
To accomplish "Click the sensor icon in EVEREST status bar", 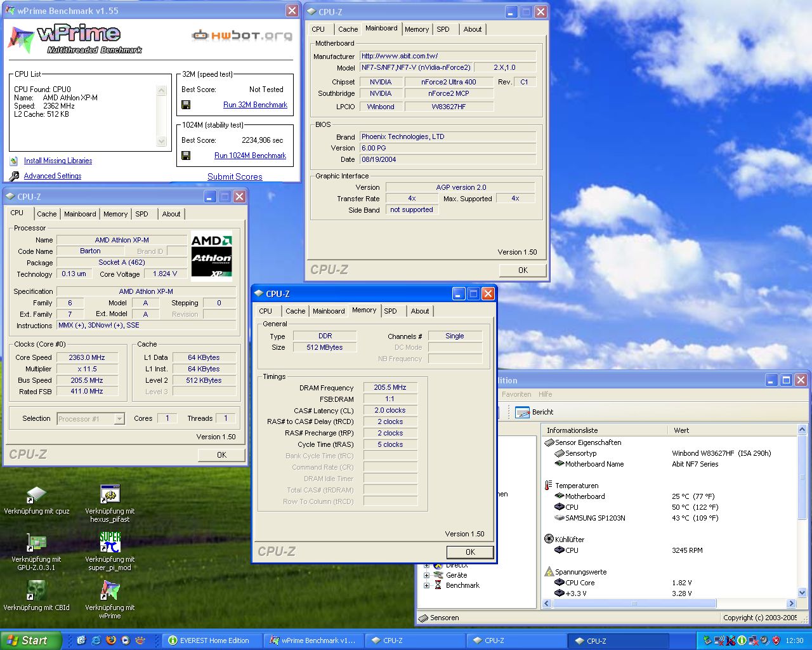I will click(423, 618).
